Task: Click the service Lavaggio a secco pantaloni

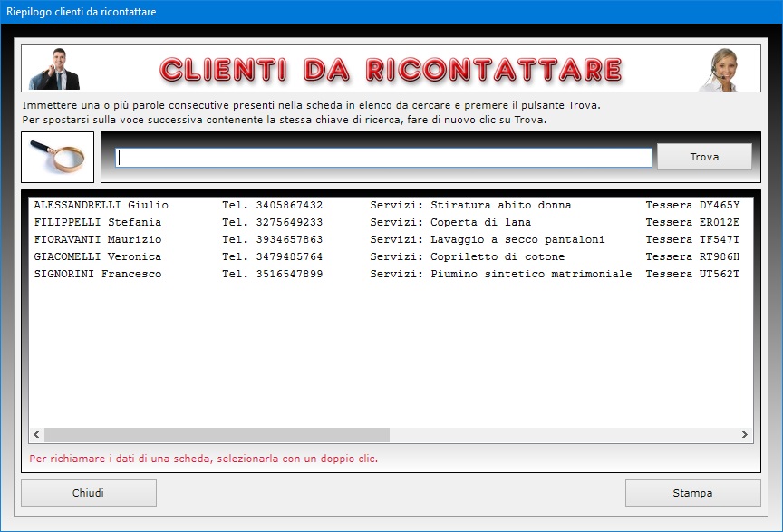Action: point(517,239)
